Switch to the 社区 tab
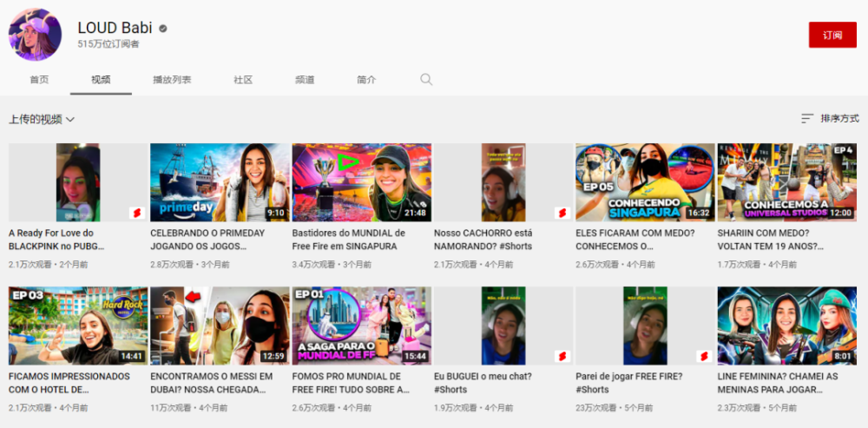The width and height of the screenshot is (868, 428). click(243, 80)
